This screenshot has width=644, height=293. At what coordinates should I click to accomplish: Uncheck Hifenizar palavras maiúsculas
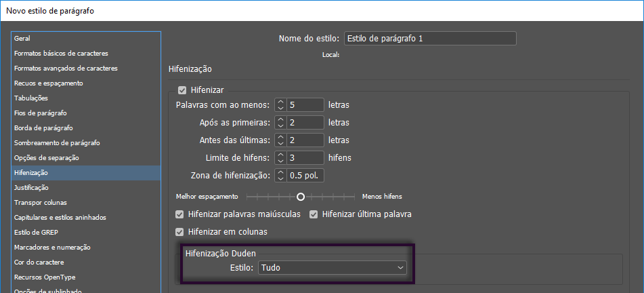pyautogui.click(x=179, y=214)
